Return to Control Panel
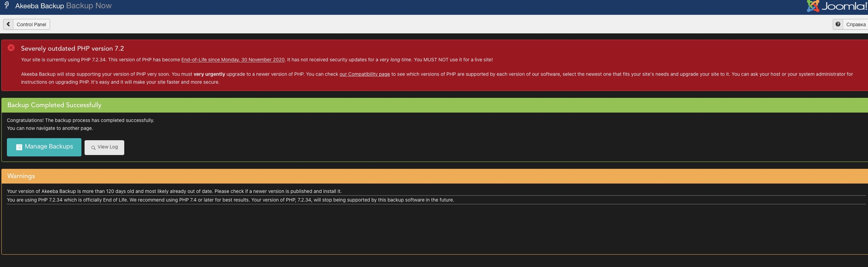This screenshot has height=267, width=868. pyautogui.click(x=31, y=24)
